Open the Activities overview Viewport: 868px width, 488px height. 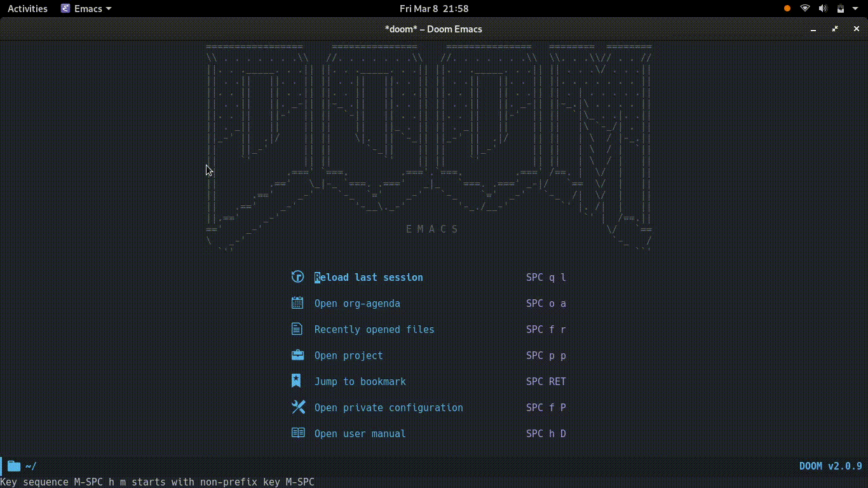click(27, 8)
